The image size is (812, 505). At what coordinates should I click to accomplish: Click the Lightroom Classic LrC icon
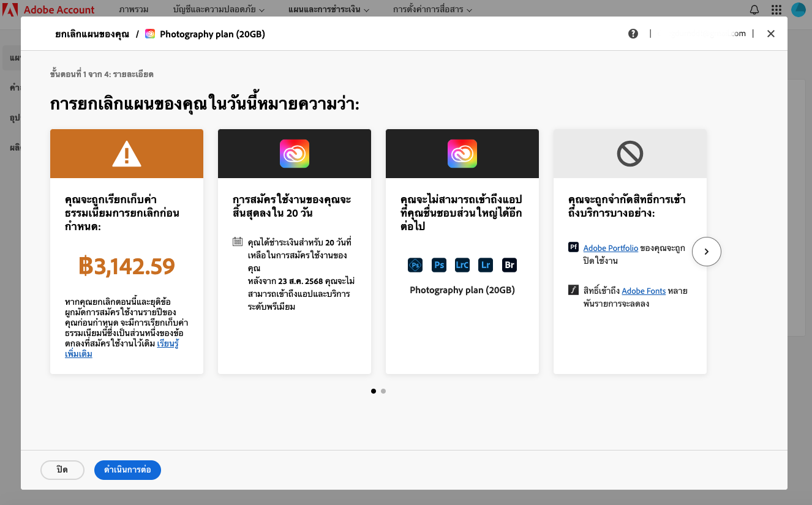pos(462,264)
